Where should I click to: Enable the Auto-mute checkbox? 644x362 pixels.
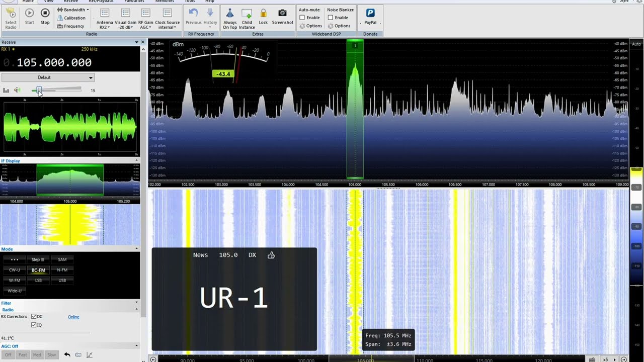(302, 18)
